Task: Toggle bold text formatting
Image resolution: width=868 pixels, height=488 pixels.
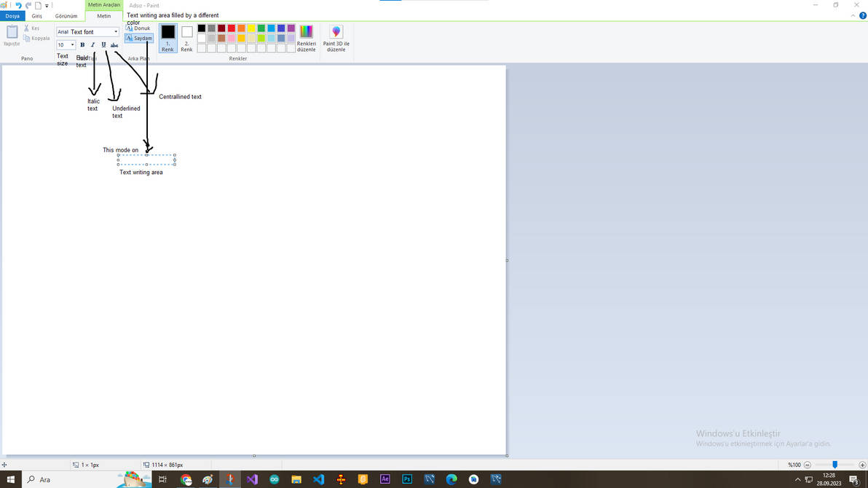Action: (82, 44)
